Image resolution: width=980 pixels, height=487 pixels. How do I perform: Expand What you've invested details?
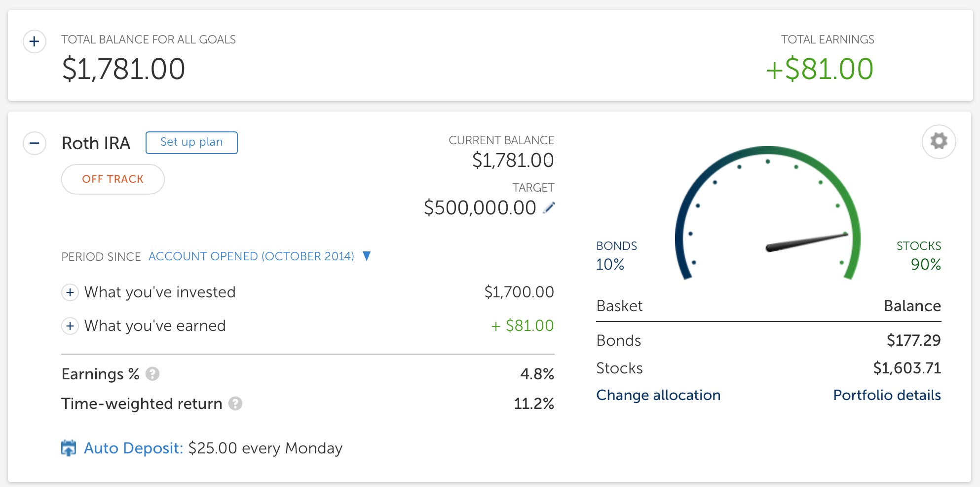[x=70, y=292]
